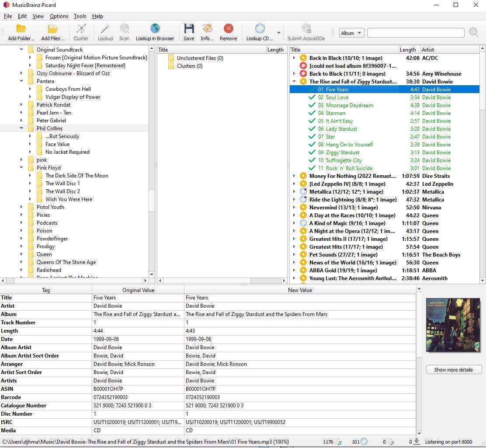The image size is (486, 448).
Task: Click the Show more details button
Action: click(453, 370)
